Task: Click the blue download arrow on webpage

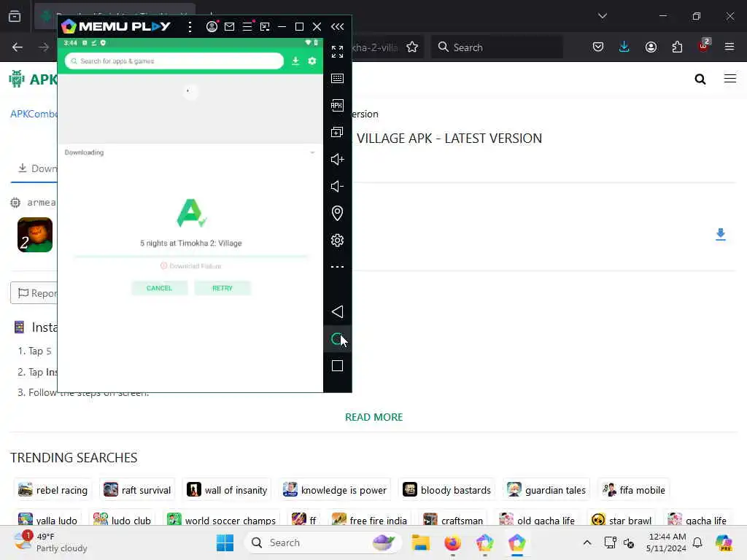Action: click(720, 234)
